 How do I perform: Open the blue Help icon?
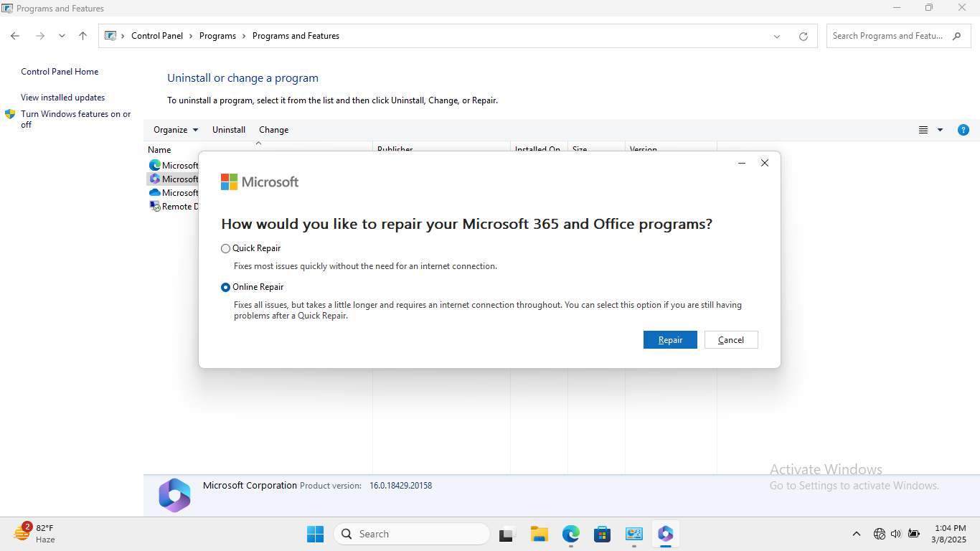[963, 130]
